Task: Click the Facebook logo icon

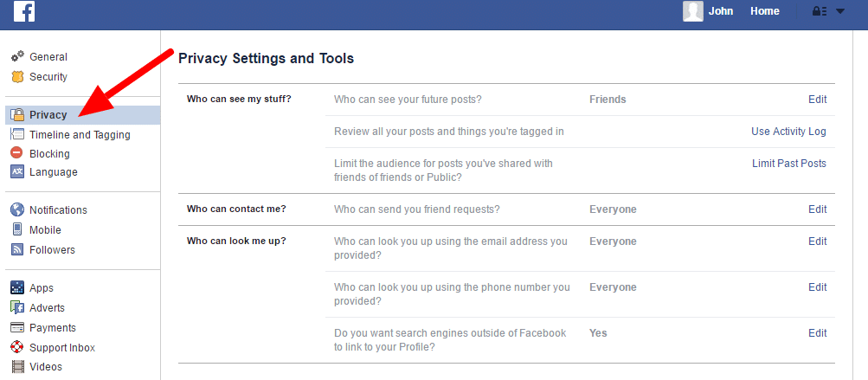Action: click(x=24, y=11)
